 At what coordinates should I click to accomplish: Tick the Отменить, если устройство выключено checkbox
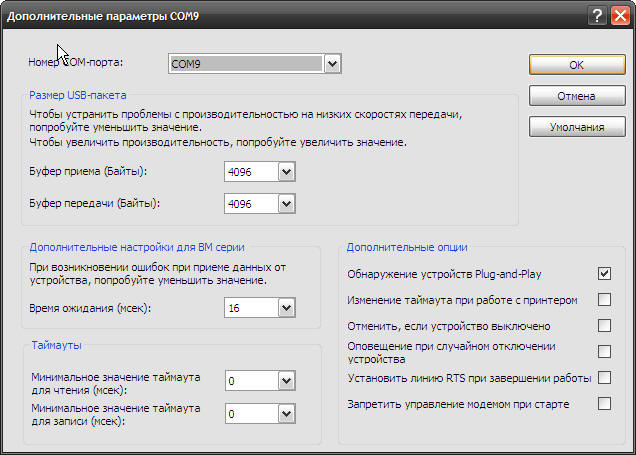coord(604,325)
